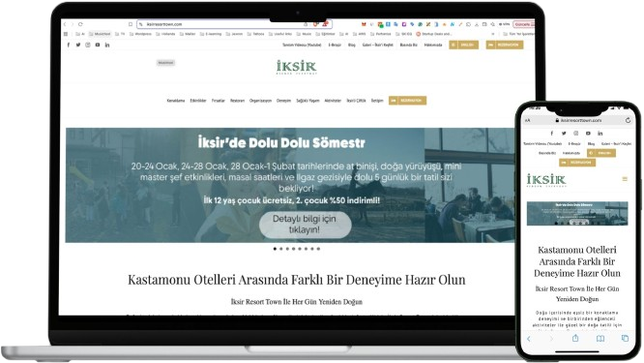Click the 'Detaylı bilgi için tıklayın!' banner button
The image size is (644, 363).
point(305,225)
